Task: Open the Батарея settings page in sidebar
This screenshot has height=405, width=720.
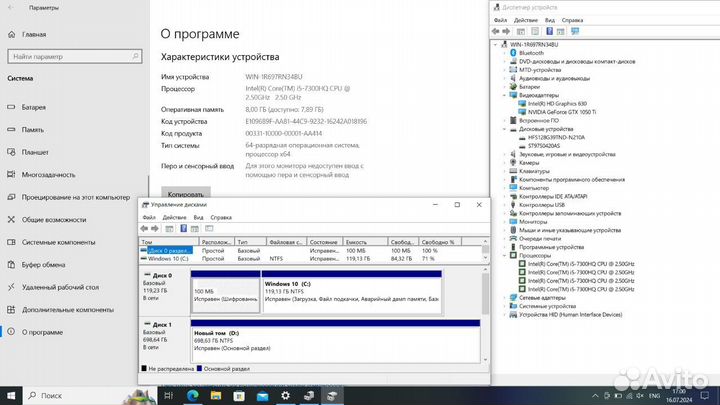Action: (33, 108)
